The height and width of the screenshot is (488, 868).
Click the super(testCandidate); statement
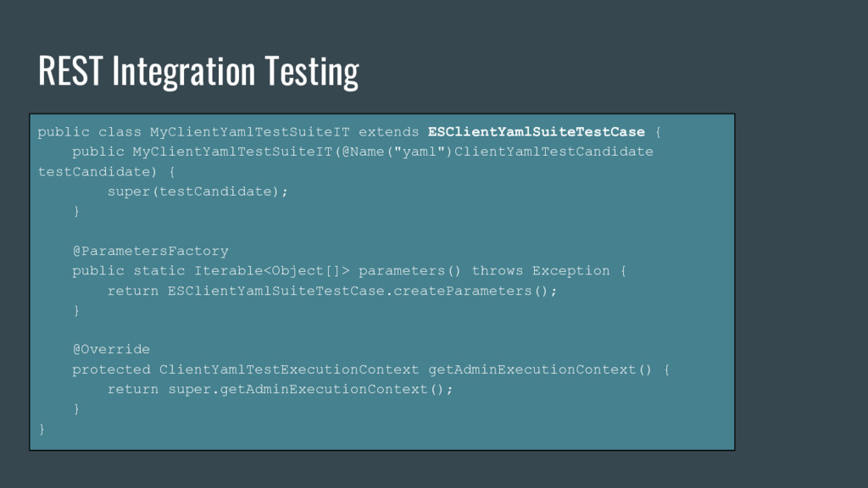point(198,191)
